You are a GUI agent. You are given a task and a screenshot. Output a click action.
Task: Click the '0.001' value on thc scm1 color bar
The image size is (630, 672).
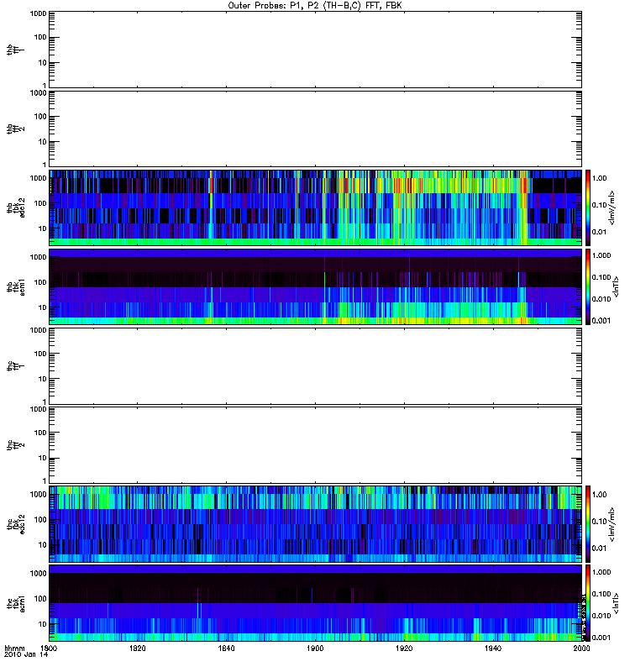coord(601,638)
